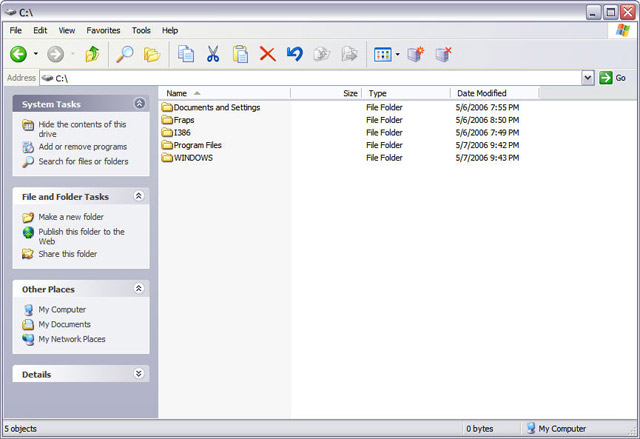Click Publish this folder to the Web
The height and width of the screenshot is (439, 640).
tap(82, 236)
